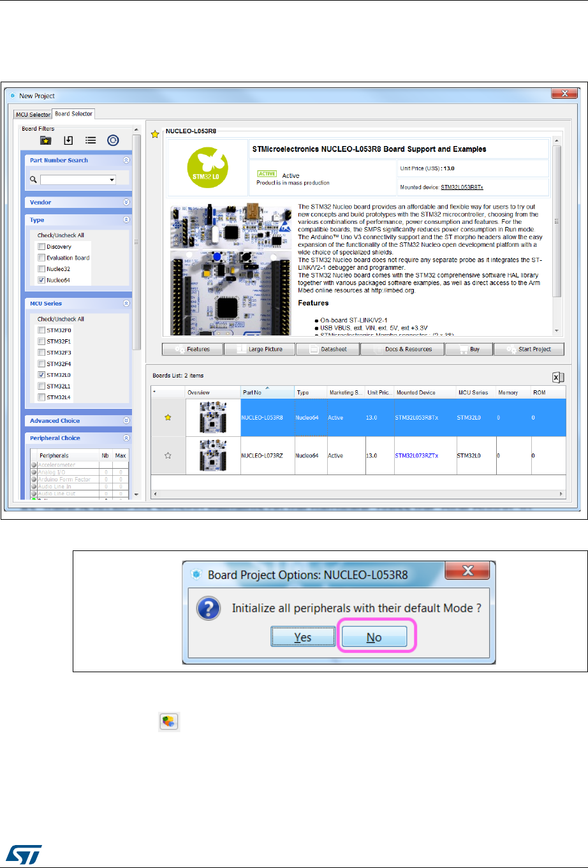Click Yes in Board Project Options dialog

(303, 637)
